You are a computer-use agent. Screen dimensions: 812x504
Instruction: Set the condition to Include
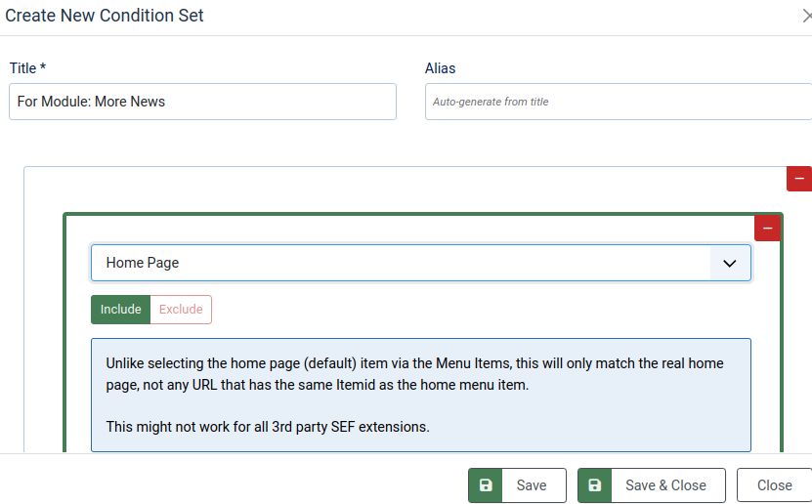(120, 310)
